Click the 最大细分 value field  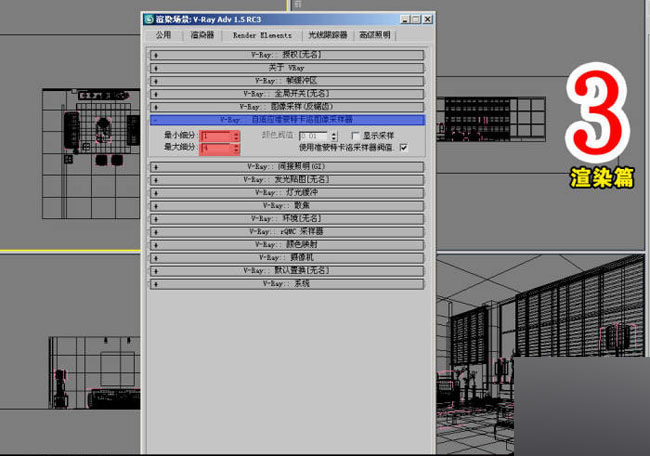[x=216, y=148]
